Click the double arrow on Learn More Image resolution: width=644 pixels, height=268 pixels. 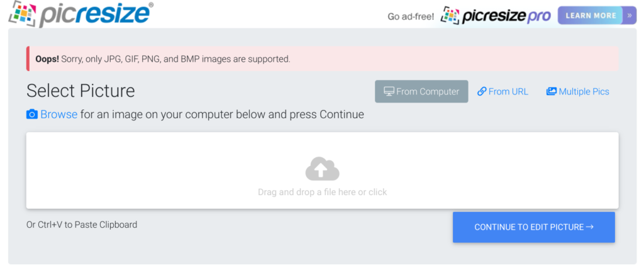(x=630, y=16)
